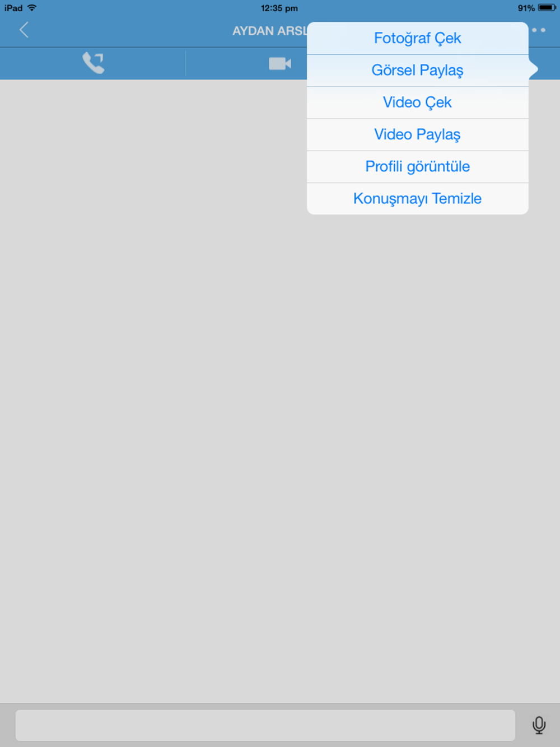Select Fotoğraf Çek from the menu

tap(418, 39)
